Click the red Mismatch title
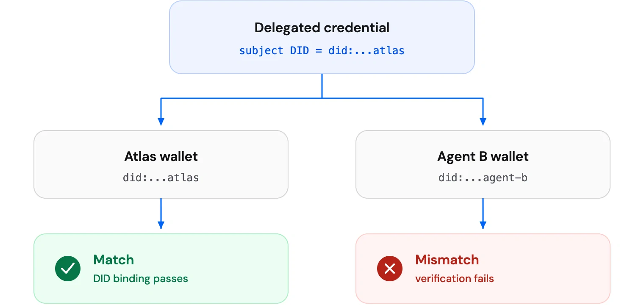 (447, 260)
